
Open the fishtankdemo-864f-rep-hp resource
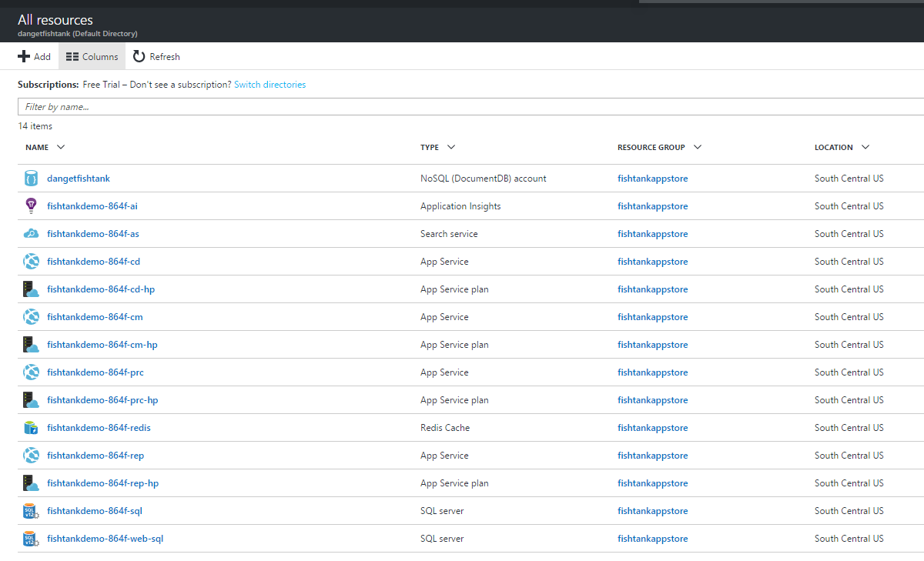(x=103, y=483)
